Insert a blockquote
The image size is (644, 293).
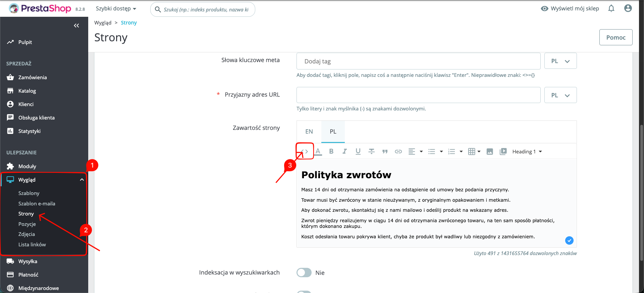tap(385, 152)
